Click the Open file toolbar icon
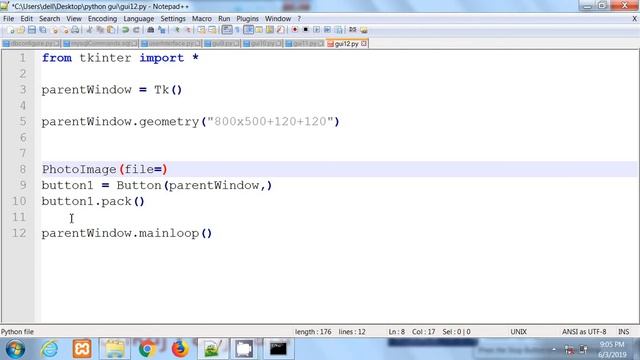This screenshot has width=640, height=360. pos(21,30)
